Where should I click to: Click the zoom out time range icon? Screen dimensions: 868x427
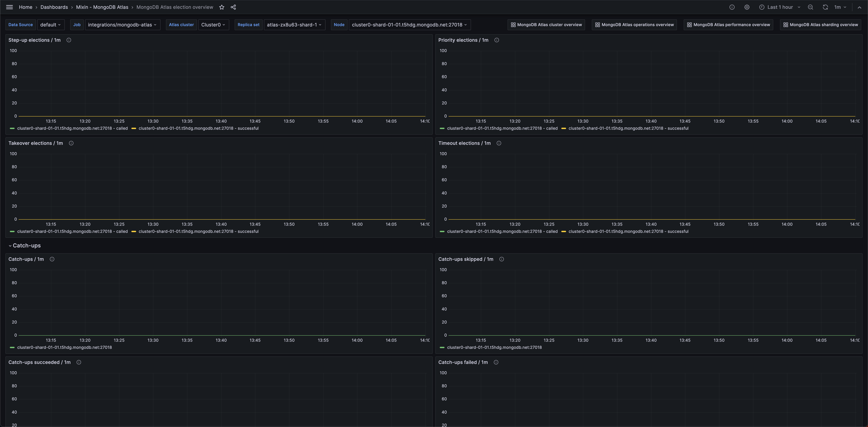pos(810,7)
